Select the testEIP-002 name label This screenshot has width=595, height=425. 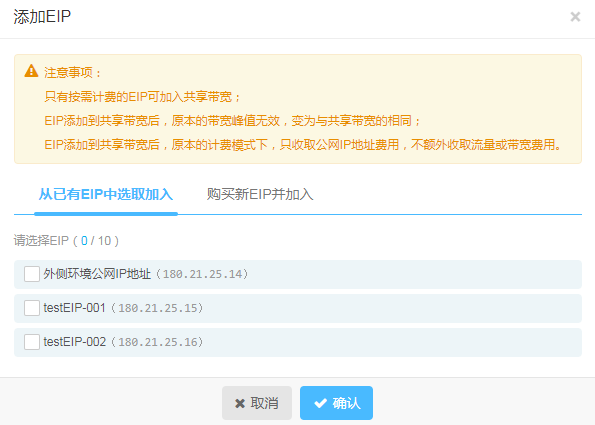pyautogui.click(x=75, y=342)
